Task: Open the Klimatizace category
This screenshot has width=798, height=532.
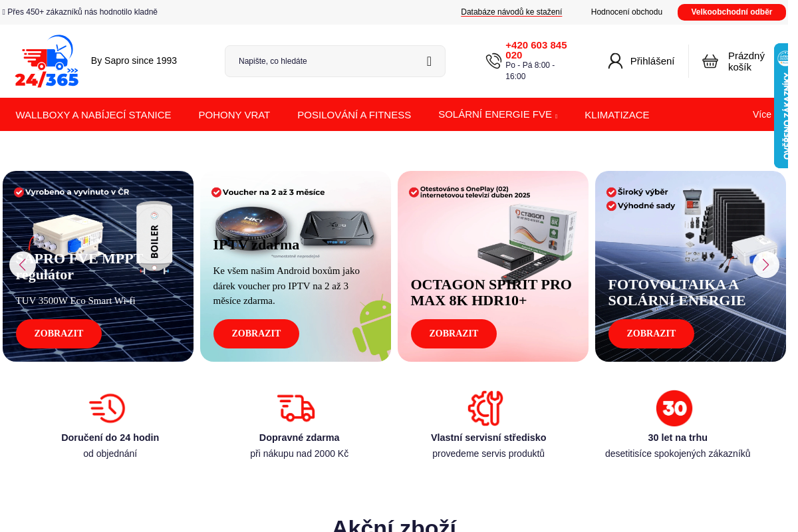Action: pyautogui.click(x=616, y=114)
